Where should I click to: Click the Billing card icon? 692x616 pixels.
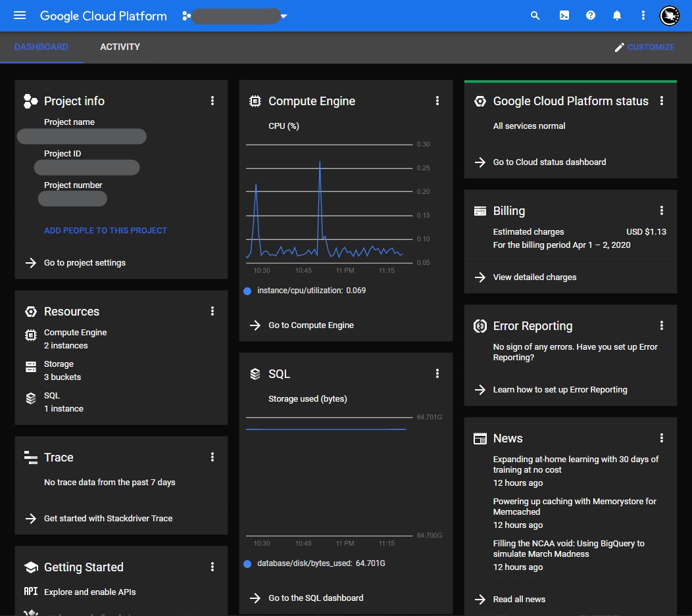tap(480, 211)
